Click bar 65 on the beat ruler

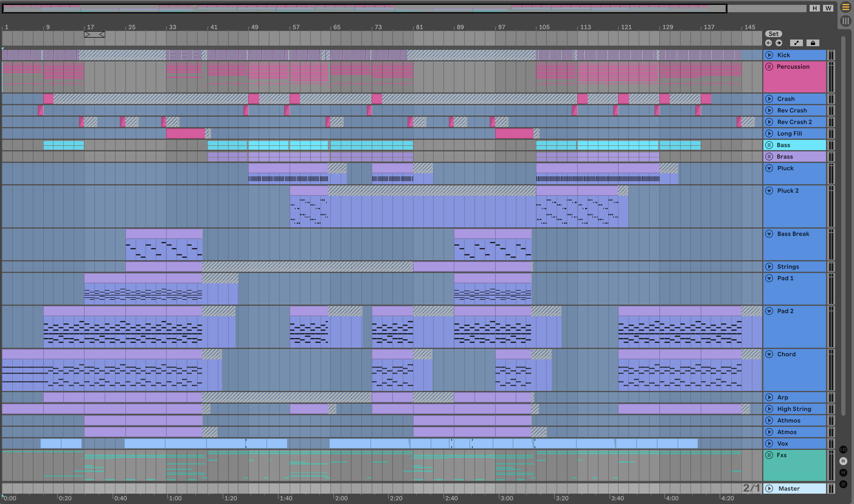[336, 27]
